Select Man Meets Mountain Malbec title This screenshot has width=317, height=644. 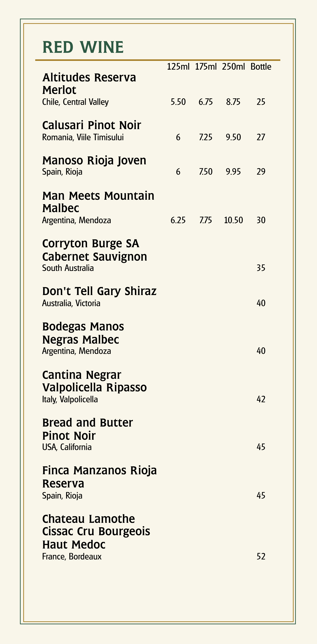pyautogui.click(x=98, y=202)
